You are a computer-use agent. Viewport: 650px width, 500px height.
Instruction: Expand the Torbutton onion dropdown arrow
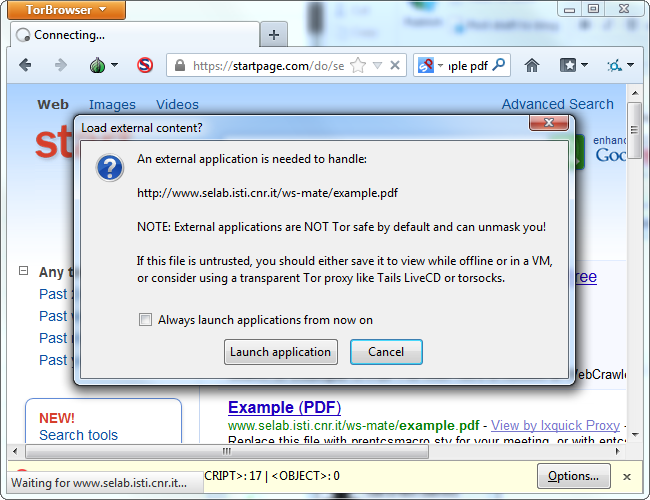114,65
